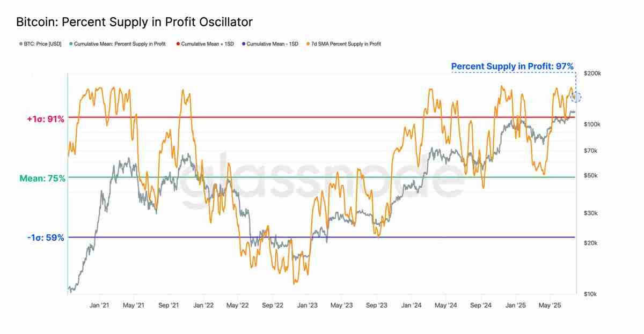The width and height of the screenshot is (644, 334).
Task: Toggle the Cumulative Mean - 1SD legend entry
Action: [270, 44]
